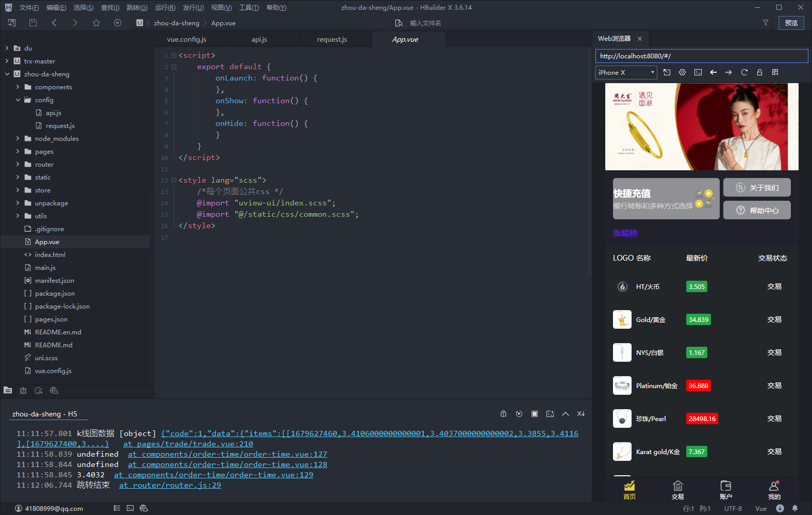This screenshot has width=812, height=515.
Task: Close the Web浏览器 tab
Action: 640,39
